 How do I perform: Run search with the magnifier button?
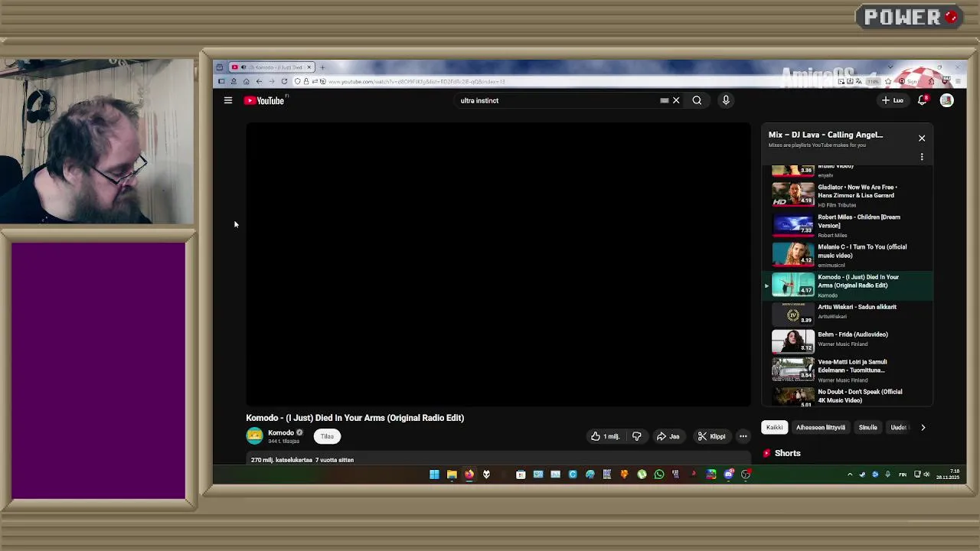point(697,100)
